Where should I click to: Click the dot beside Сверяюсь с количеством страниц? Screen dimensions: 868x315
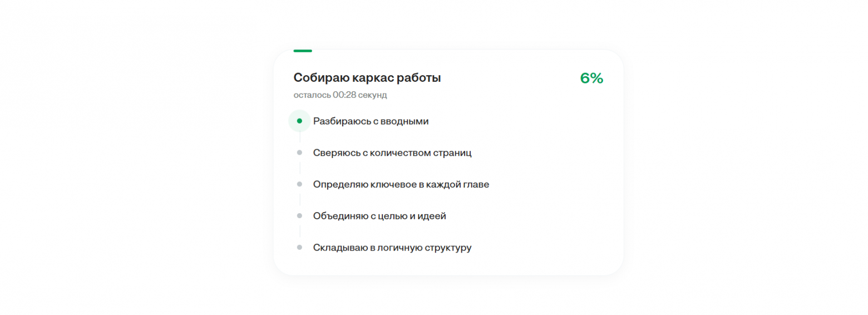(x=299, y=152)
